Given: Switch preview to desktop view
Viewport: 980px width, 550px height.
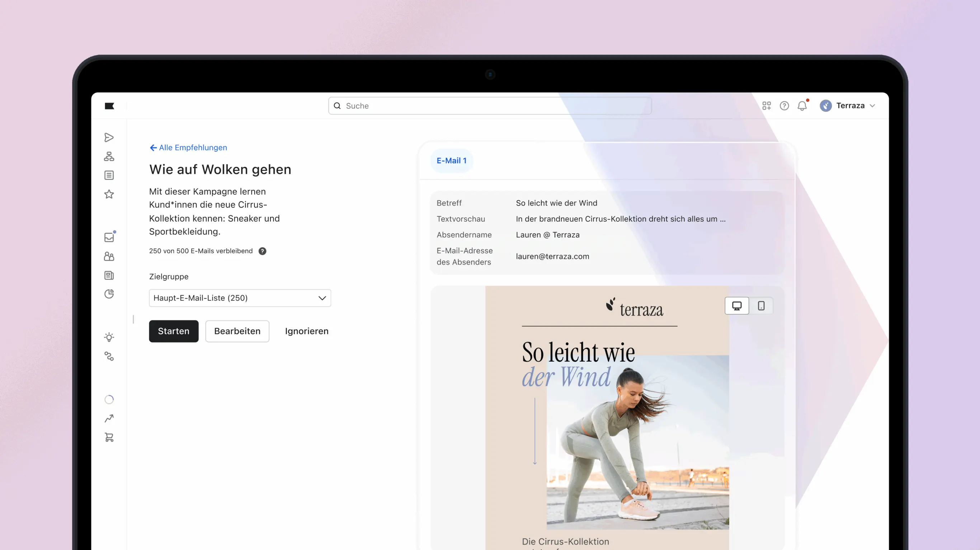Looking at the screenshot, I should (736, 306).
